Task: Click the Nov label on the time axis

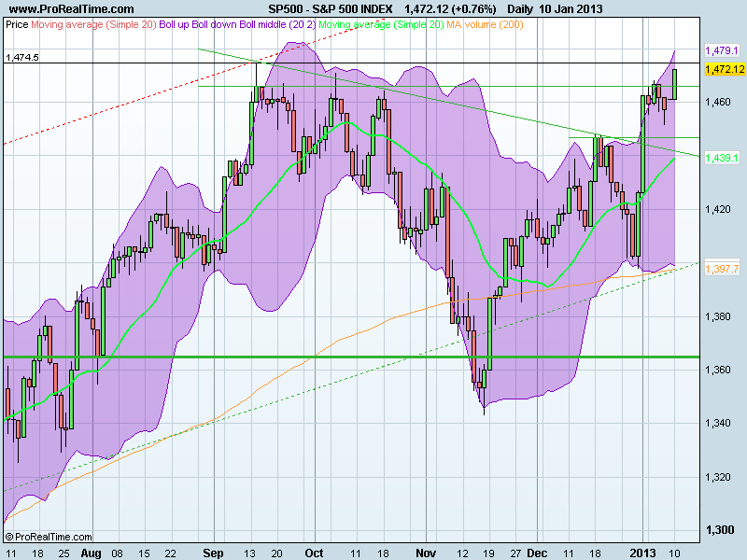Action: 426,553
